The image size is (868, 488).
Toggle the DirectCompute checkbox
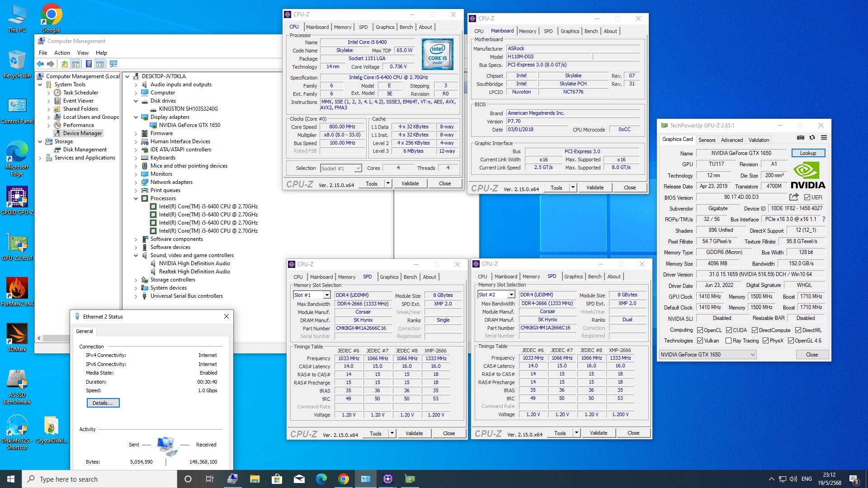tap(755, 330)
